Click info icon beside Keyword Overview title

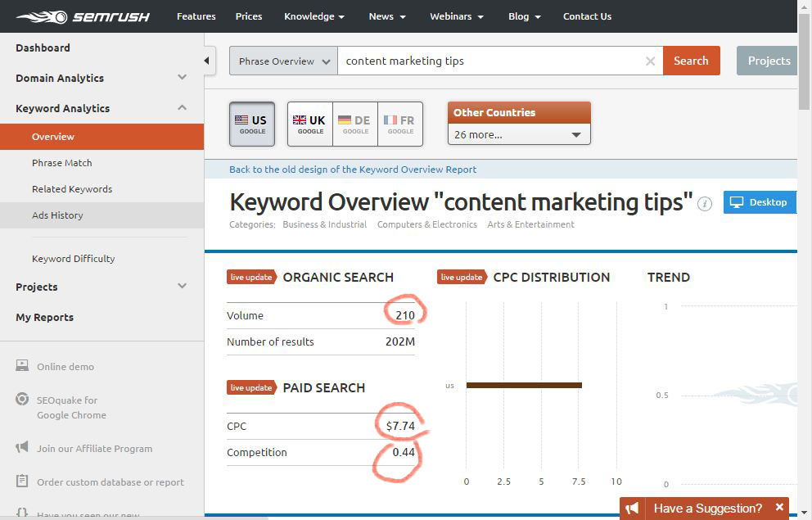705,204
